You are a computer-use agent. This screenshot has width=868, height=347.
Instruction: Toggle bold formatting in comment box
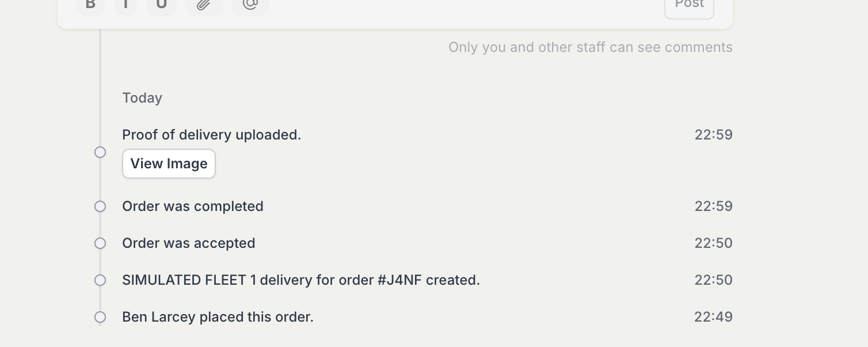pyautogui.click(x=90, y=5)
